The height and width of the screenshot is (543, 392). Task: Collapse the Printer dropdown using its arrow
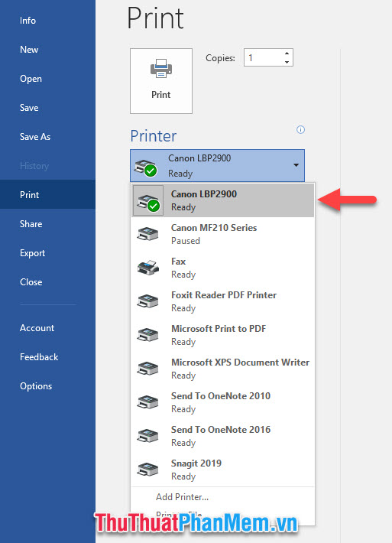coord(296,165)
